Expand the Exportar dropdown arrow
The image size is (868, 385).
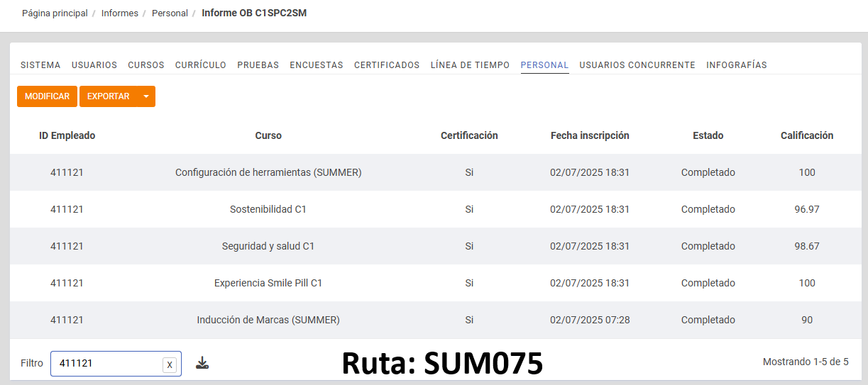click(146, 96)
